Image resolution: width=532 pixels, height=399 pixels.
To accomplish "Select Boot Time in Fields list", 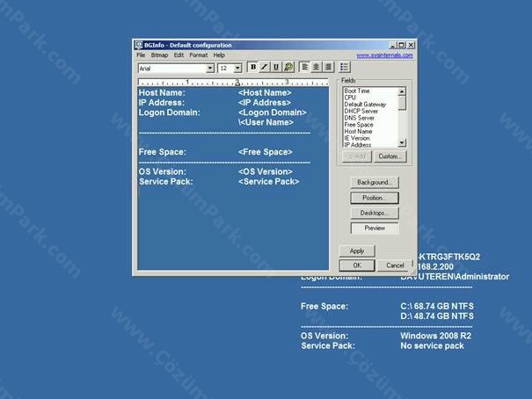I will 357,91.
